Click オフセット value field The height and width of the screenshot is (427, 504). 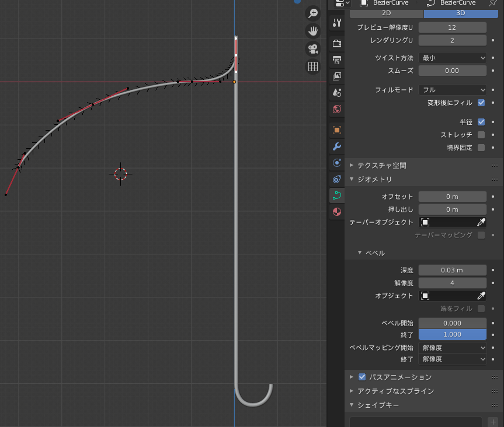[x=452, y=197]
